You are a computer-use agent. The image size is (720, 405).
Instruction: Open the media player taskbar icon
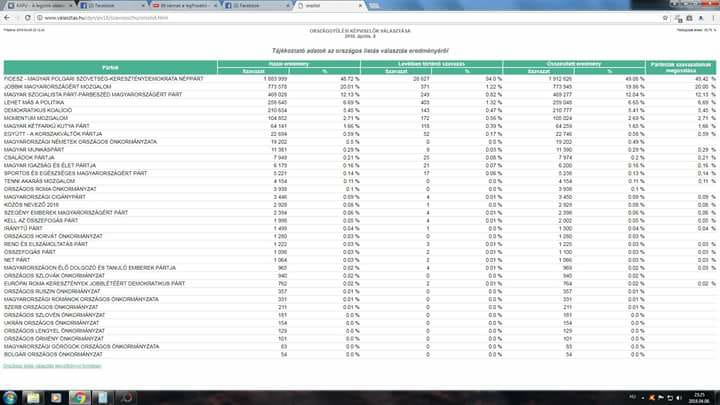tap(56, 398)
